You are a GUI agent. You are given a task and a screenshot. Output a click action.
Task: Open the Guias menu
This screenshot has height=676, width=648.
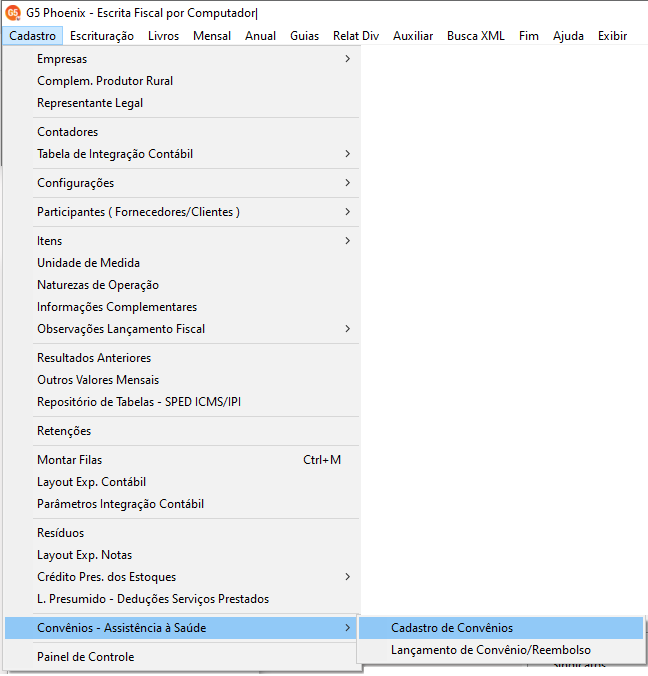coord(304,36)
